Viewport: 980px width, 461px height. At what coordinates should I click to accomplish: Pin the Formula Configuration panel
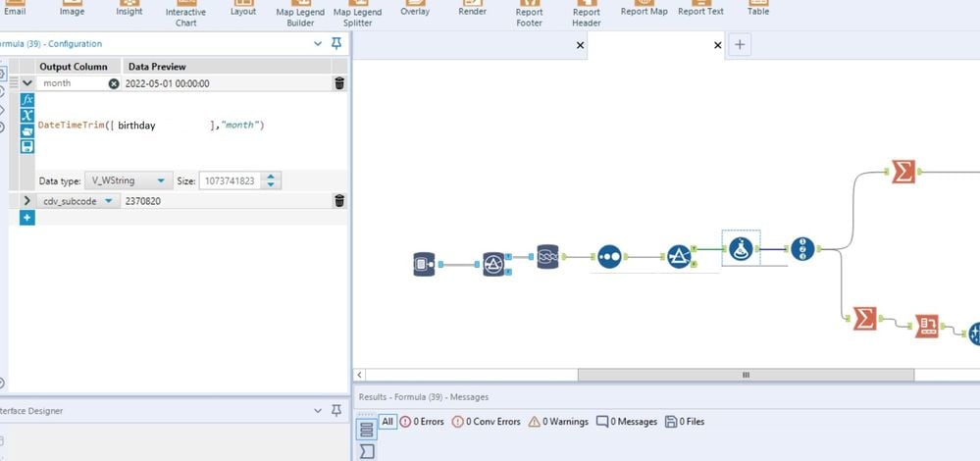point(336,43)
